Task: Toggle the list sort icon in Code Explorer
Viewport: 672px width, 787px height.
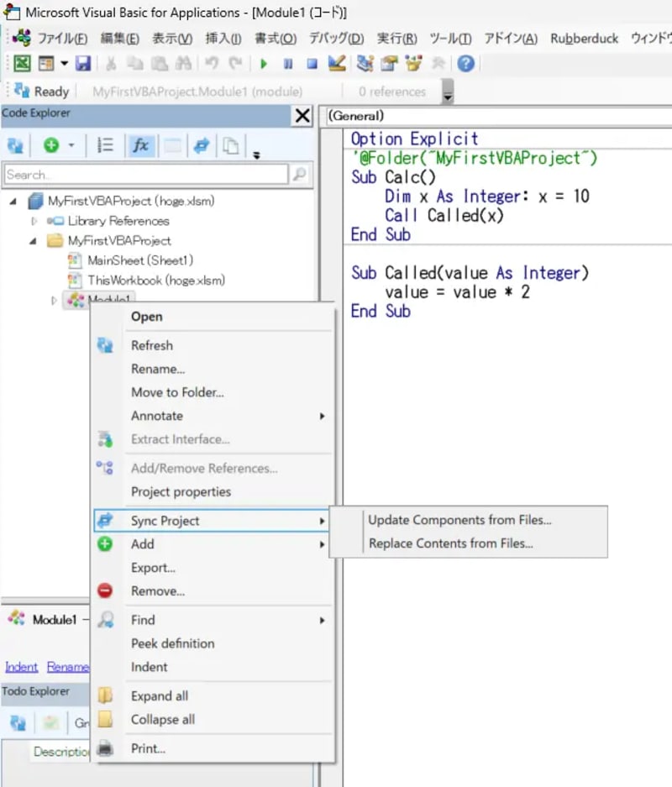Action: click(x=105, y=145)
